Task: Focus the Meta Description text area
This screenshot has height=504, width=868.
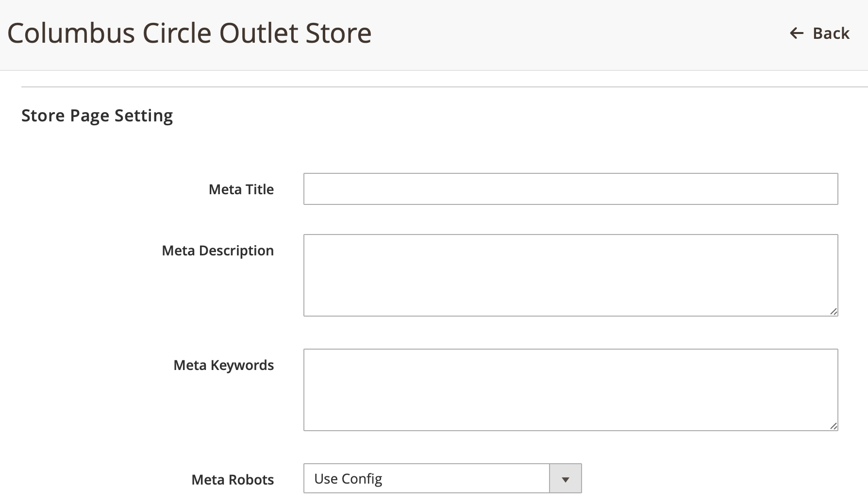Action: 570,275
